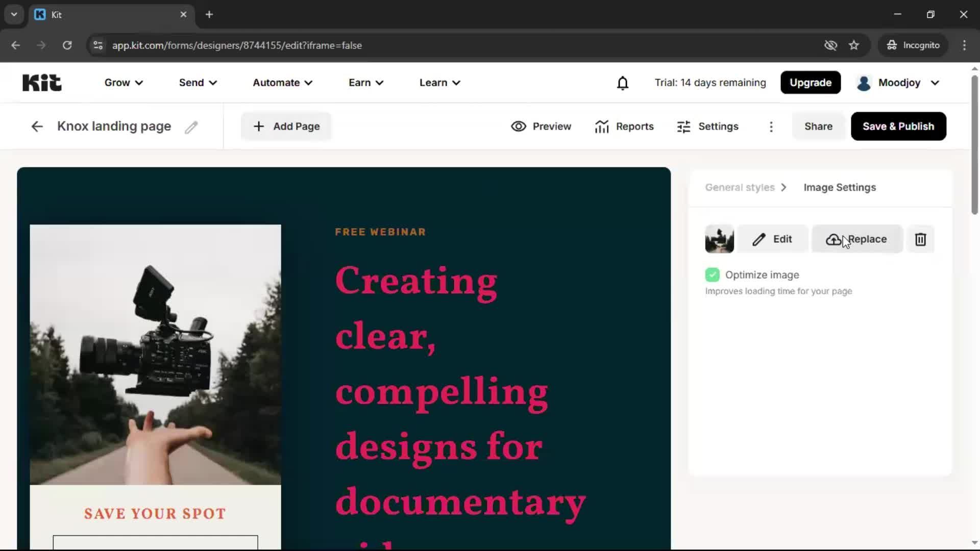Expand the Grow menu
This screenshot has height=551, width=980.
123,82
